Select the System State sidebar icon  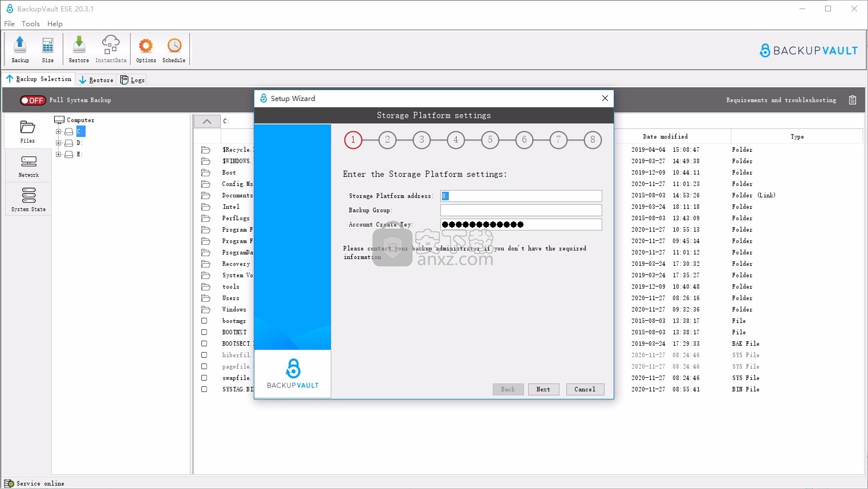pos(29,199)
